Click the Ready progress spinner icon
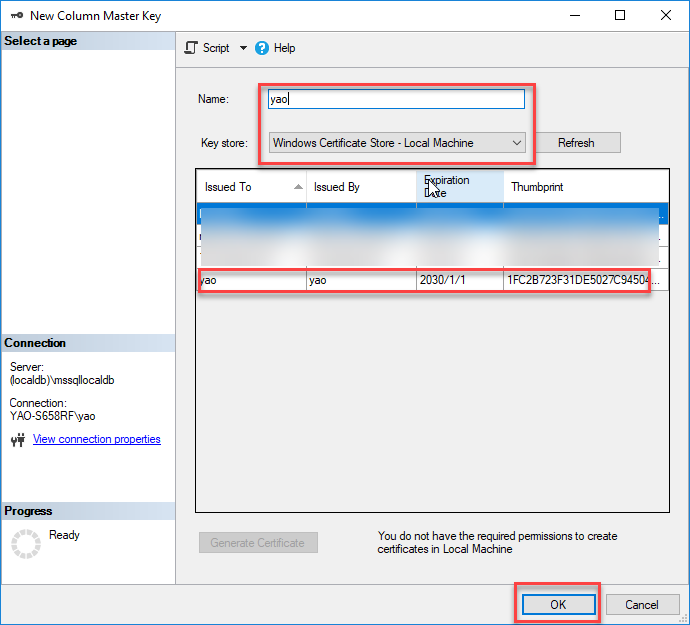690x625 pixels. (26, 544)
